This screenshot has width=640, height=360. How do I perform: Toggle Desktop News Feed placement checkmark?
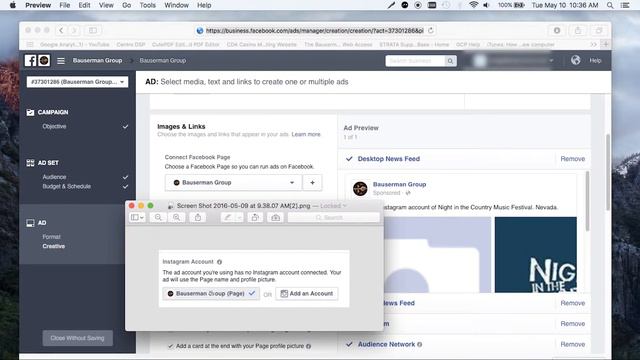[x=349, y=159]
